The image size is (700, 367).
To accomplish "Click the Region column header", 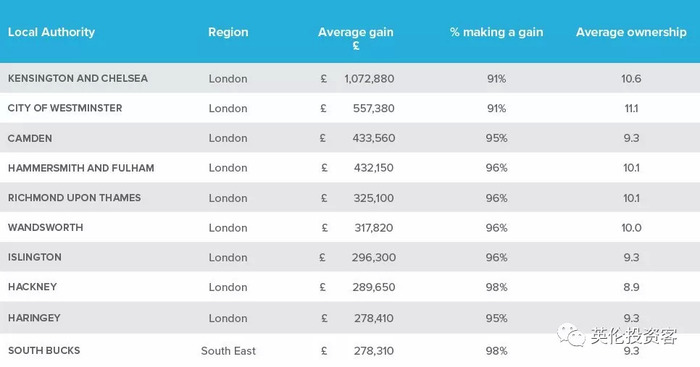I will [228, 32].
